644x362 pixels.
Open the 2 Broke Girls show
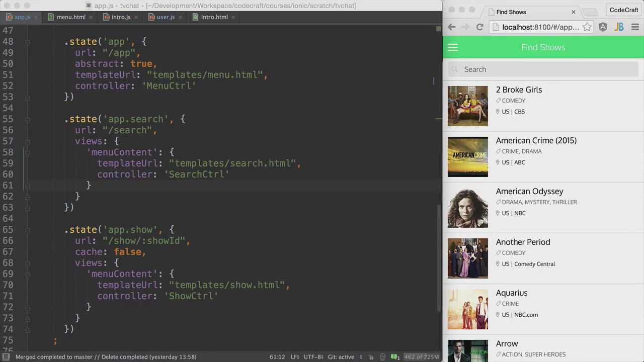click(543, 106)
